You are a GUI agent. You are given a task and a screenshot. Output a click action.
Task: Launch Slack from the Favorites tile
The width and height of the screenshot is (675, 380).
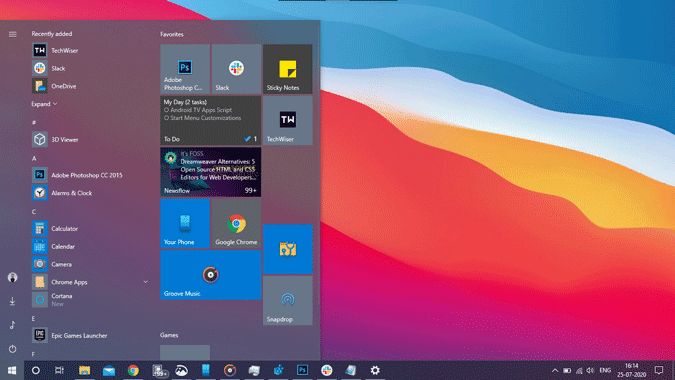(236, 69)
